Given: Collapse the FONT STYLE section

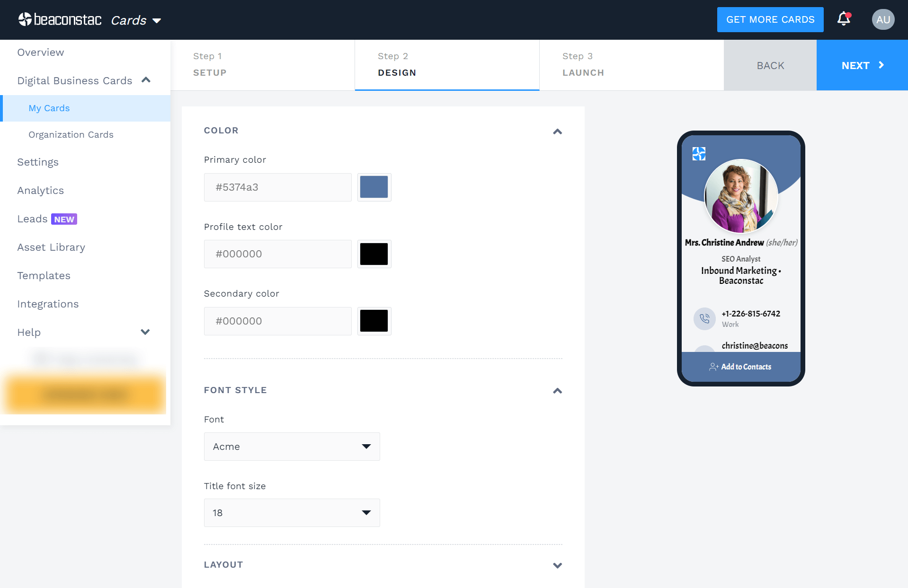Looking at the screenshot, I should [558, 391].
